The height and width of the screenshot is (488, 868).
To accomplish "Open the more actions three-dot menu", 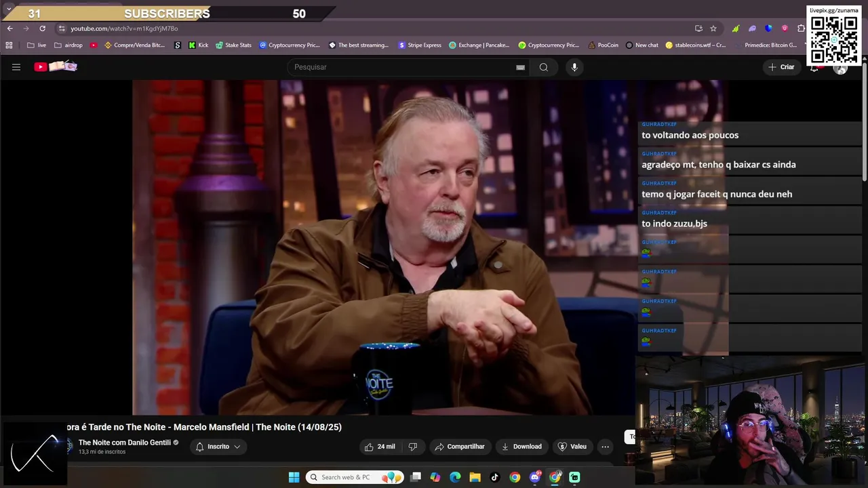I will [605, 447].
